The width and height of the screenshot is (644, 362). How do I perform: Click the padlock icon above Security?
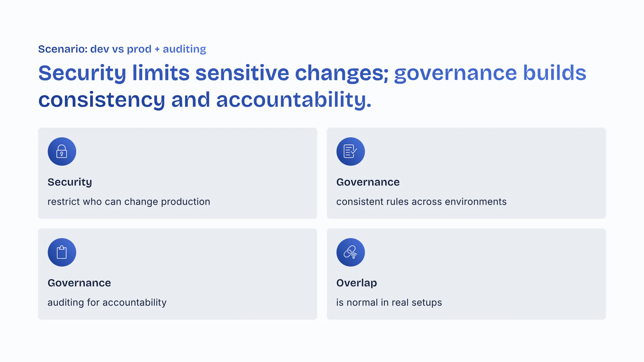pyautogui.click(x=62, y=152)
